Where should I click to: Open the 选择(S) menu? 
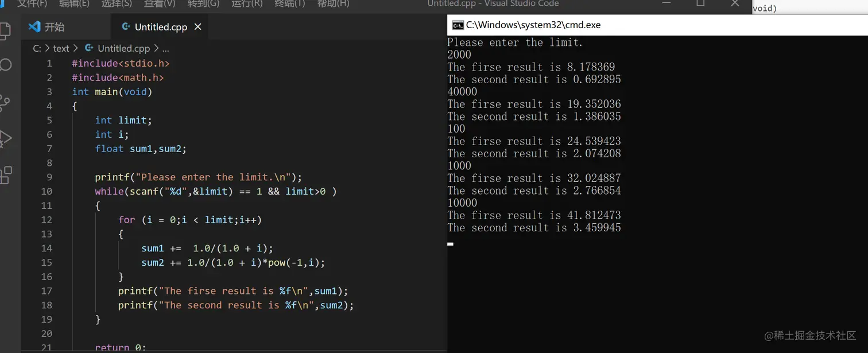(x=117, y=3)
